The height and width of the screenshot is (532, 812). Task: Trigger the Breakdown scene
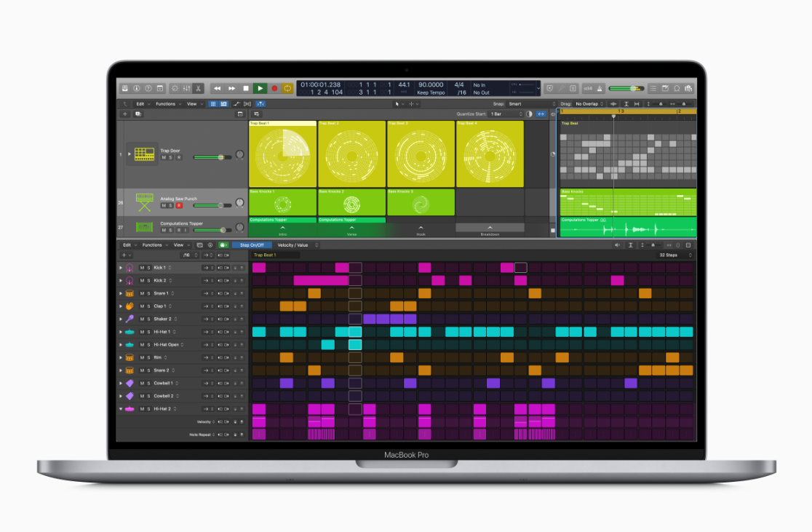point(490,230)
